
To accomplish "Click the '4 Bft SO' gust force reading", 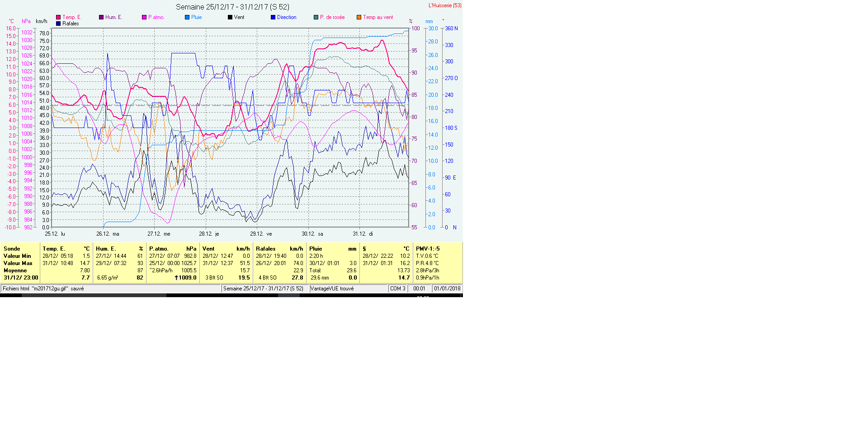I will point(268,278).
